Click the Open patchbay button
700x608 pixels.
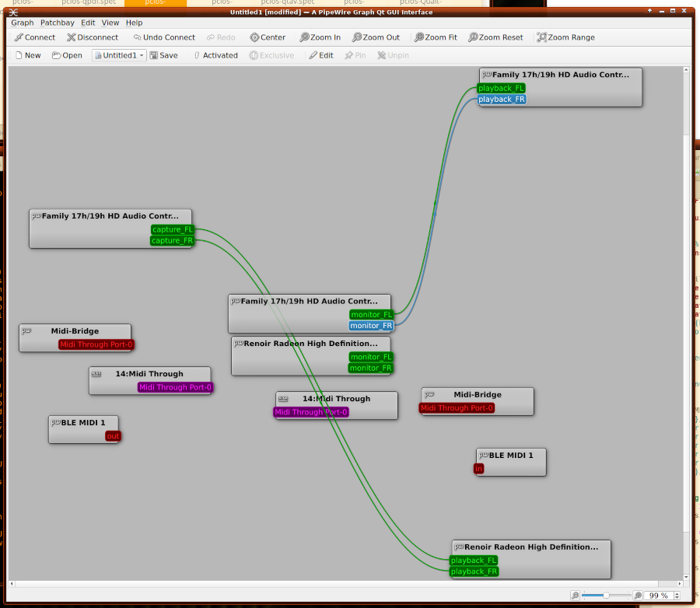pos(67,55)
